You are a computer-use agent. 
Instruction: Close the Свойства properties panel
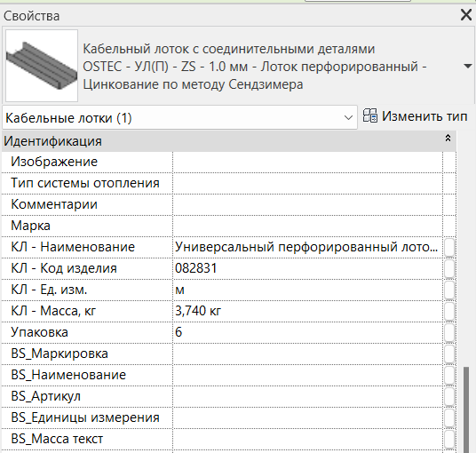coord(466,14)
